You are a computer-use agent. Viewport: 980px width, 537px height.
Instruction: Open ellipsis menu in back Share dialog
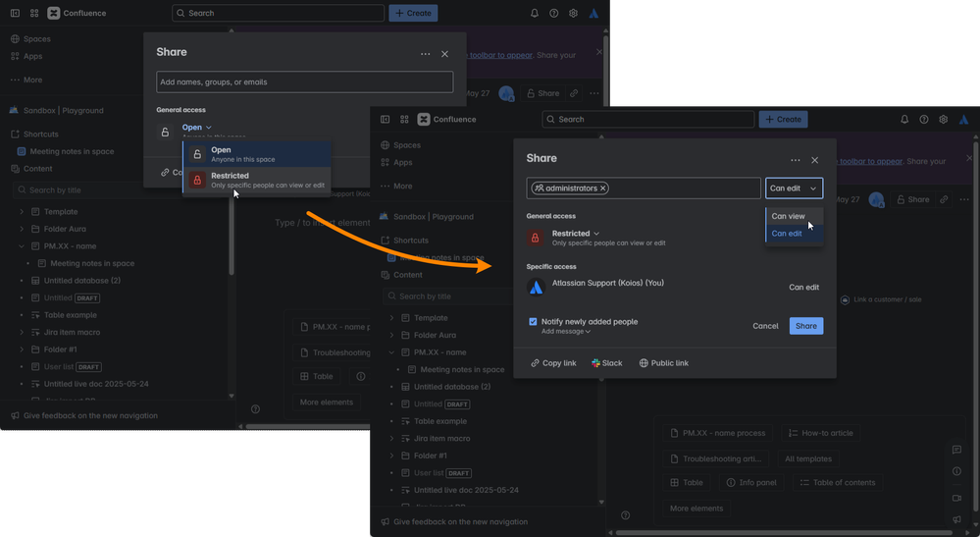pos(425,54)
